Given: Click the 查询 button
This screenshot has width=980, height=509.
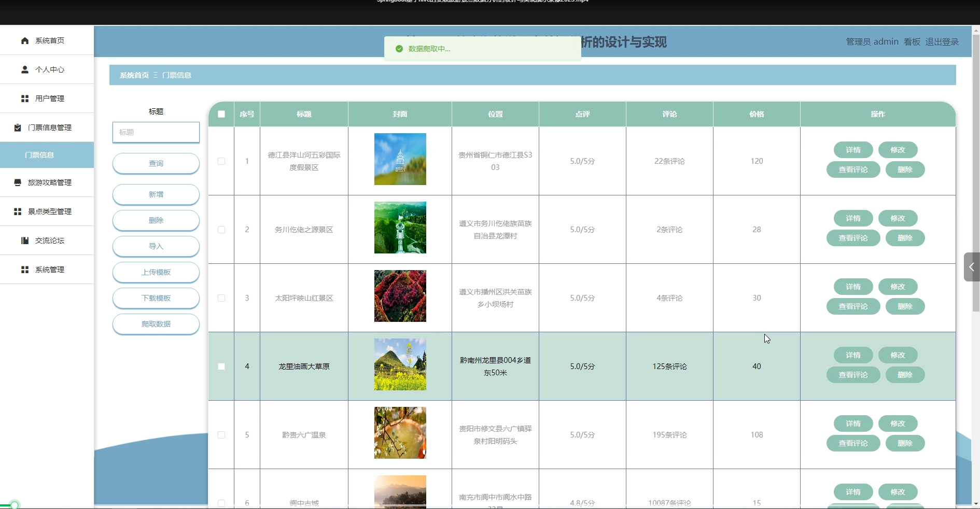Looking at the screenshot, I should [156, 163].
